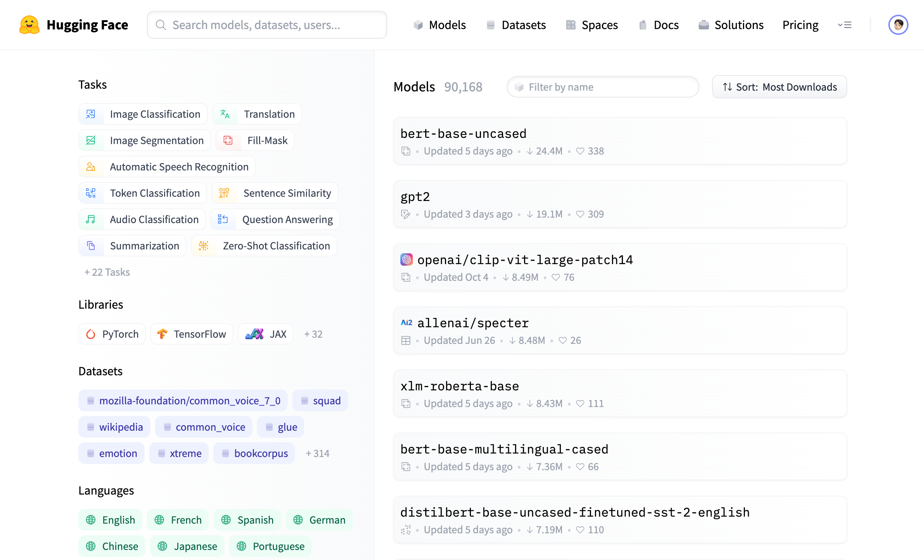
Task: Click the heart icon on bert-base-uncased
Action: [x=580, y=151]
